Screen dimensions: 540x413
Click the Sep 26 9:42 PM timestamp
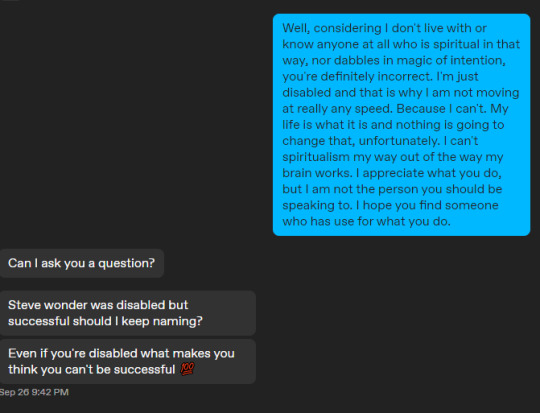(34, 392)
